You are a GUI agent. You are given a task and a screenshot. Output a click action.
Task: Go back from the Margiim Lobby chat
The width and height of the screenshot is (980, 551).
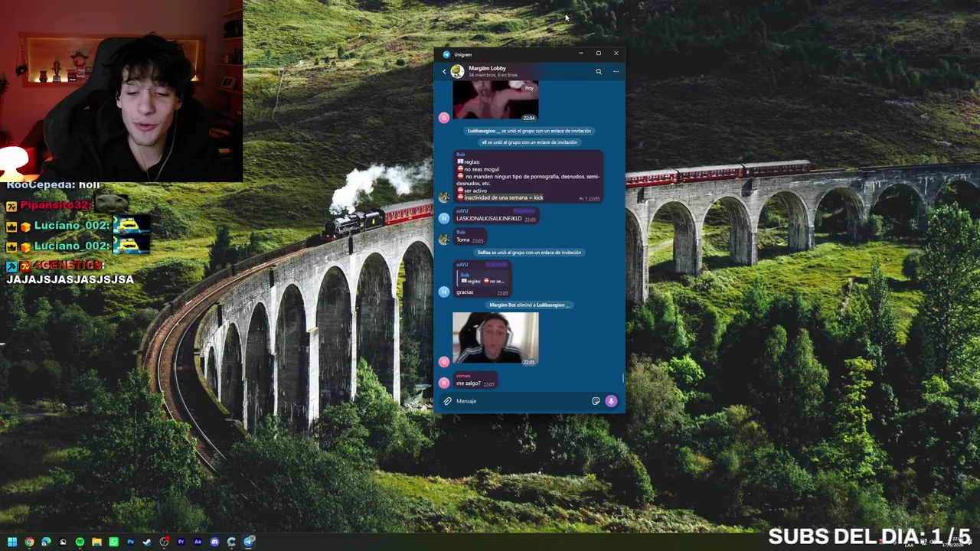pos(444,71)
